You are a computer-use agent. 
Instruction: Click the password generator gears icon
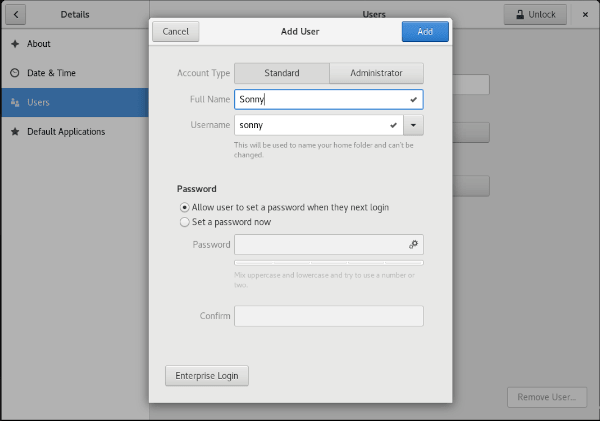tap(412, 244)
